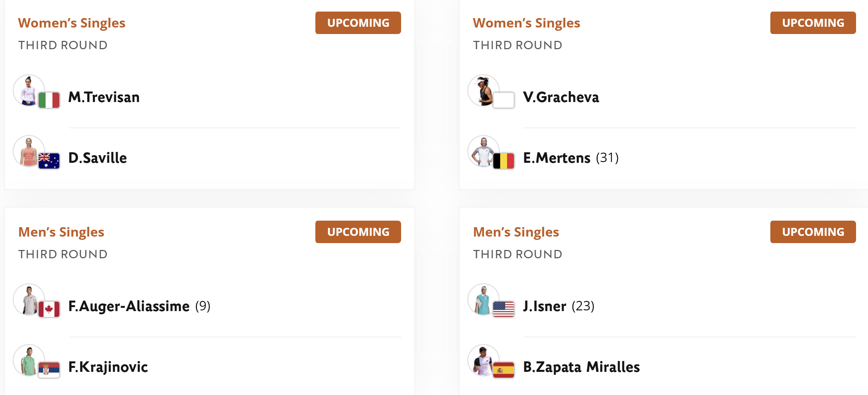Image resolution: width=868 pixels, height=395 pixels.
Task: Click UPCOMING button on Isner match
Action: (x=813, y=232)
